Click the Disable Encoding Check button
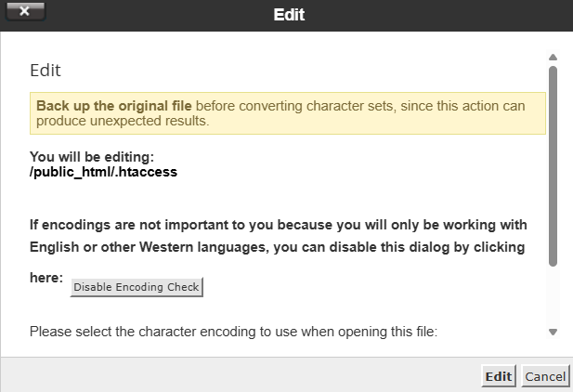This screenshot has width=573, height=392. tap(137, 287)
